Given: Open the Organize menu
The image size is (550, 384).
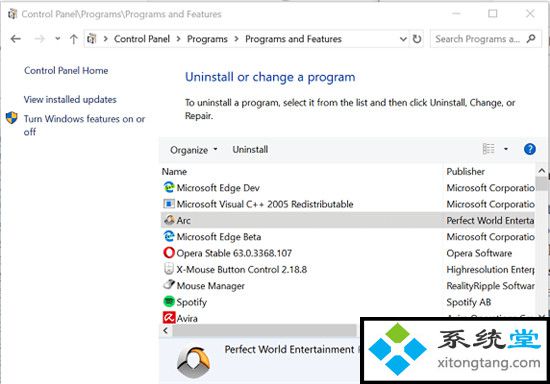Looking at the screenshot, I should click(194, 150).
